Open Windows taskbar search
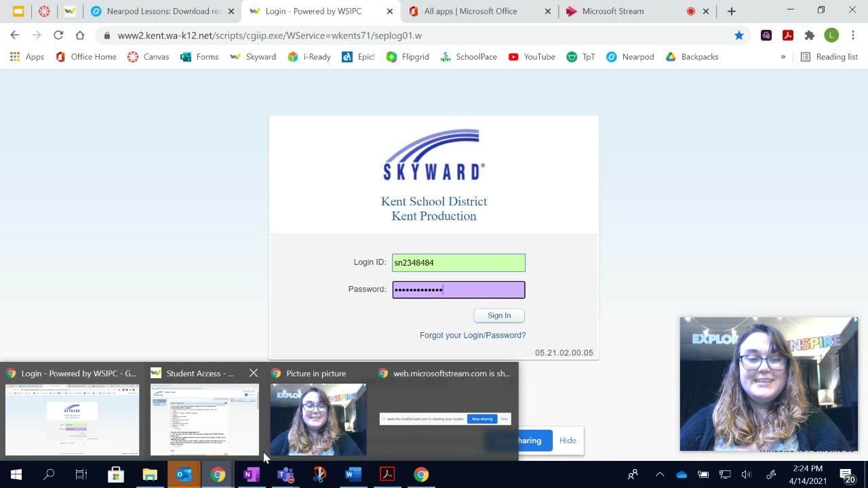This screenshot has height=488, width=868. coord(49,474)
